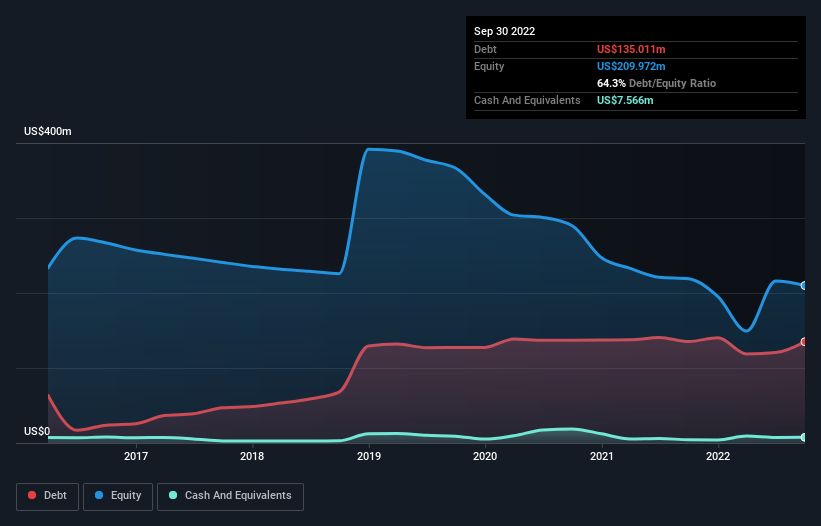Toggle the Equity series legend button
Viewport: 821px width, 526px height.
[118, 496]
